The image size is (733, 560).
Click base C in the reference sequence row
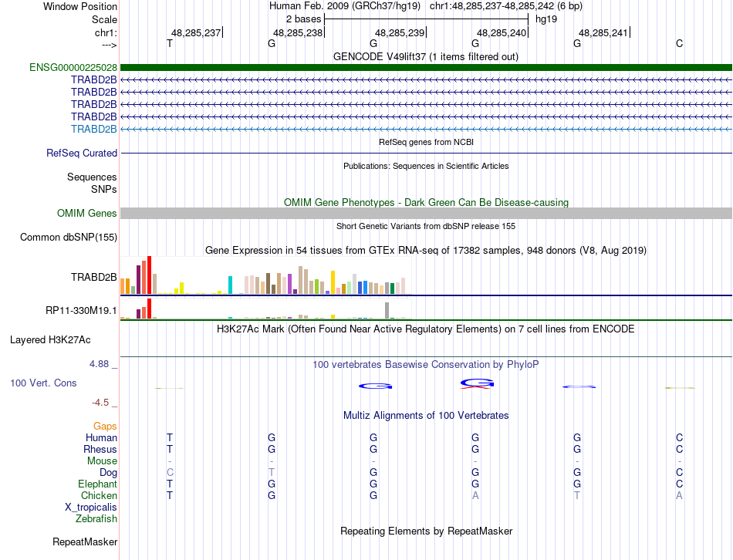(x=679, y=43)
